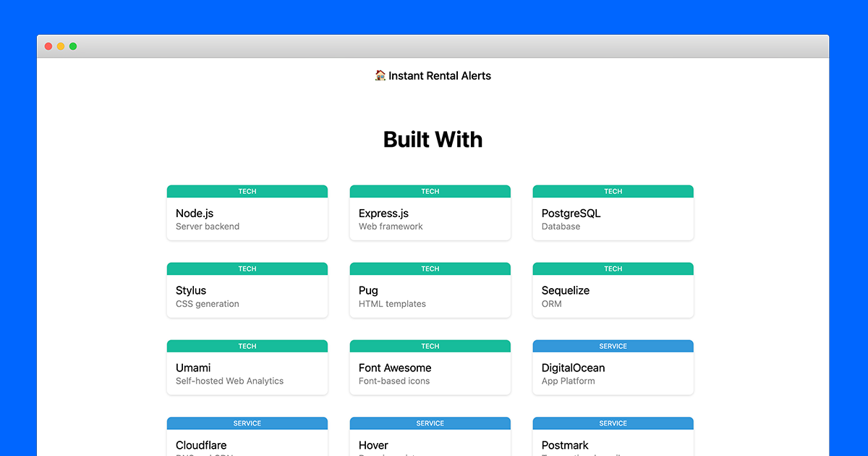Click the 'Web framework' description text
The height and width of the screenshot is (456, 868).
coord(391,227)
